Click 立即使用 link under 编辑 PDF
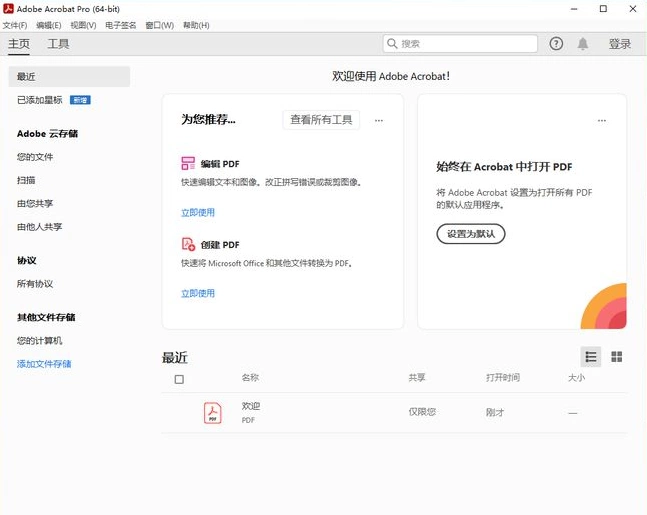Viewport: 647px width, 515px height. [198, 213]
